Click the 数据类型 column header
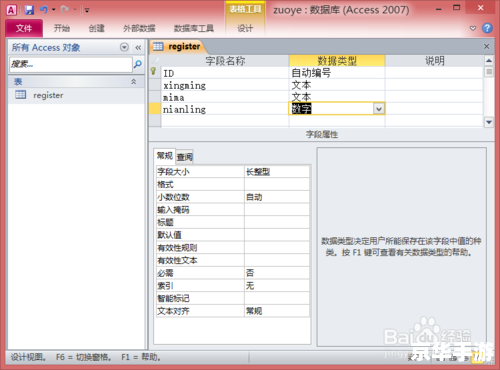This screenshot has height=370, width=500. (x=337, y=61)
